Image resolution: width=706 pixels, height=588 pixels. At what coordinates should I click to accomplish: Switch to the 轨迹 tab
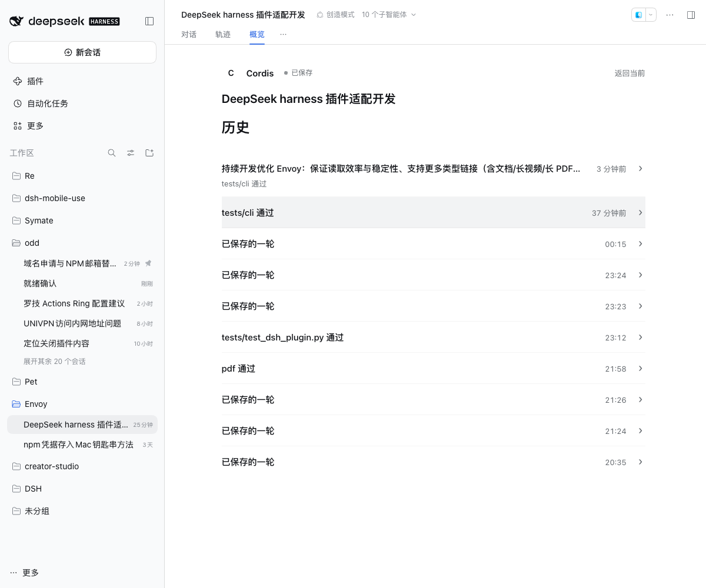coord(223,34)
